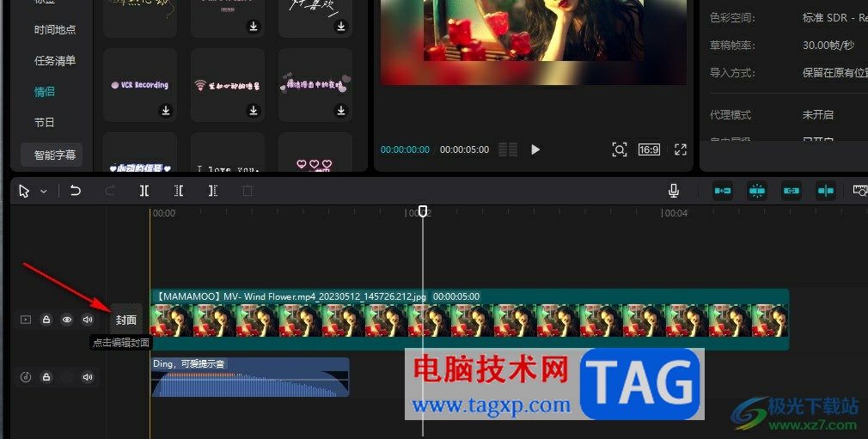Select the pointer selection tool
Viewport: 868px width, 439px height.
[x=24, y=191]
